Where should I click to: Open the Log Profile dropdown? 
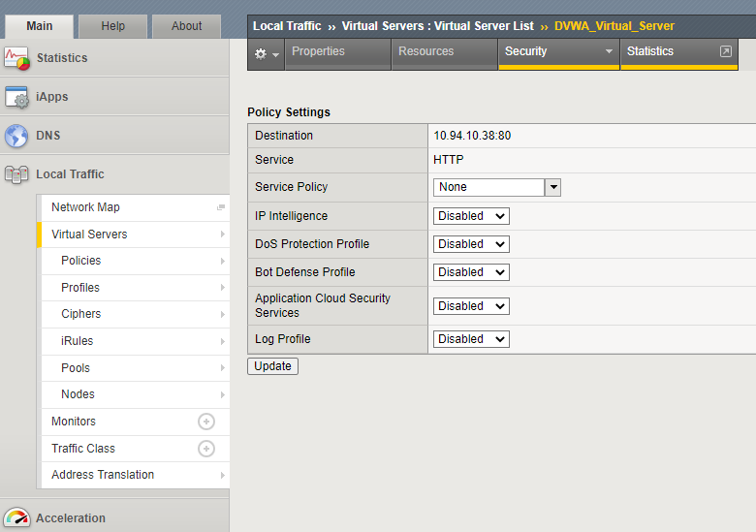point(471,339)
